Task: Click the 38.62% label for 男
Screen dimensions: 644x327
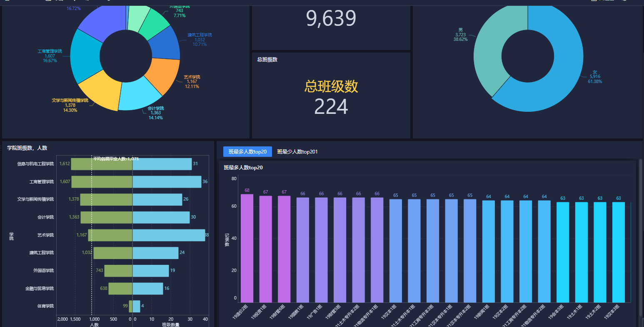Action: coord(461,40)
